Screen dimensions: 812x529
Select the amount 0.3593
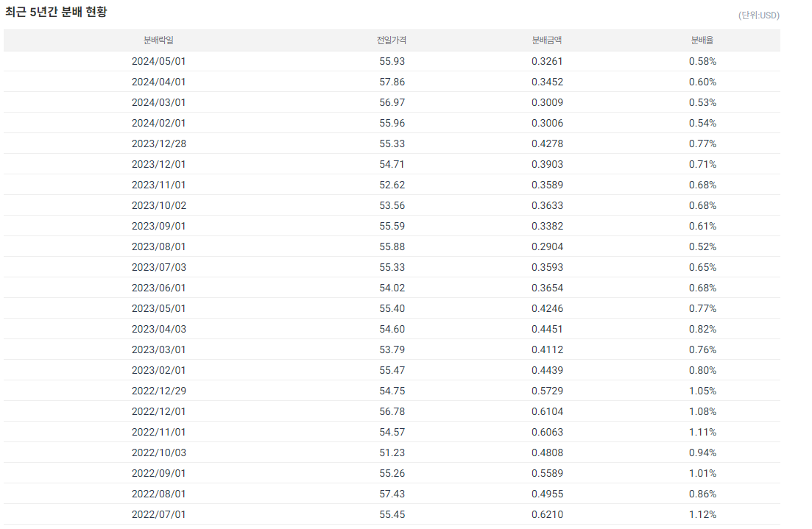coord(547,267)
